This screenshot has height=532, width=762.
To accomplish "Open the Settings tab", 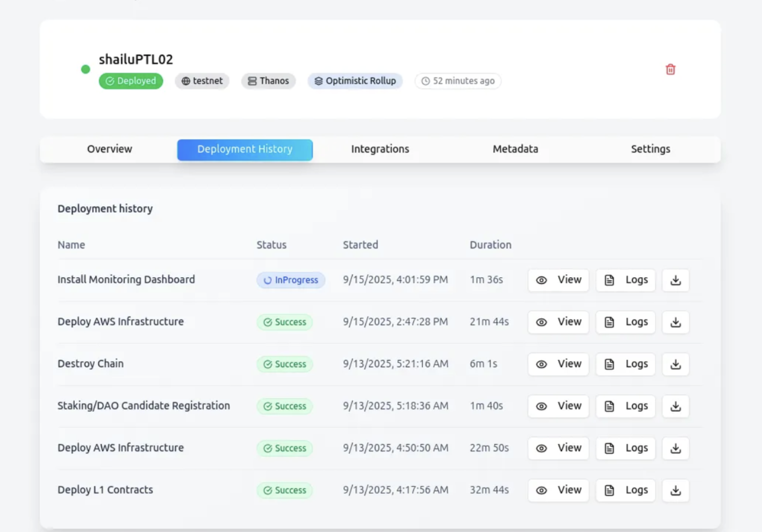I will click(x=650, y=149).
